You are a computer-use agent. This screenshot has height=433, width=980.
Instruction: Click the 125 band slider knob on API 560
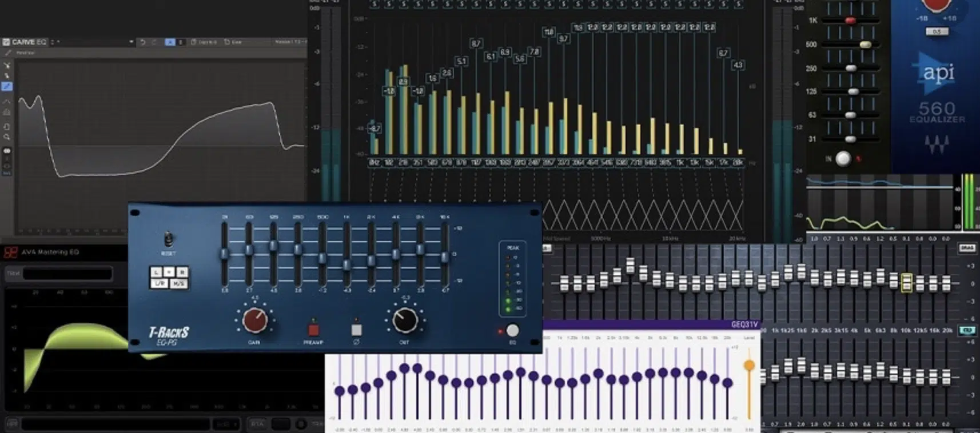click(854, 91)
